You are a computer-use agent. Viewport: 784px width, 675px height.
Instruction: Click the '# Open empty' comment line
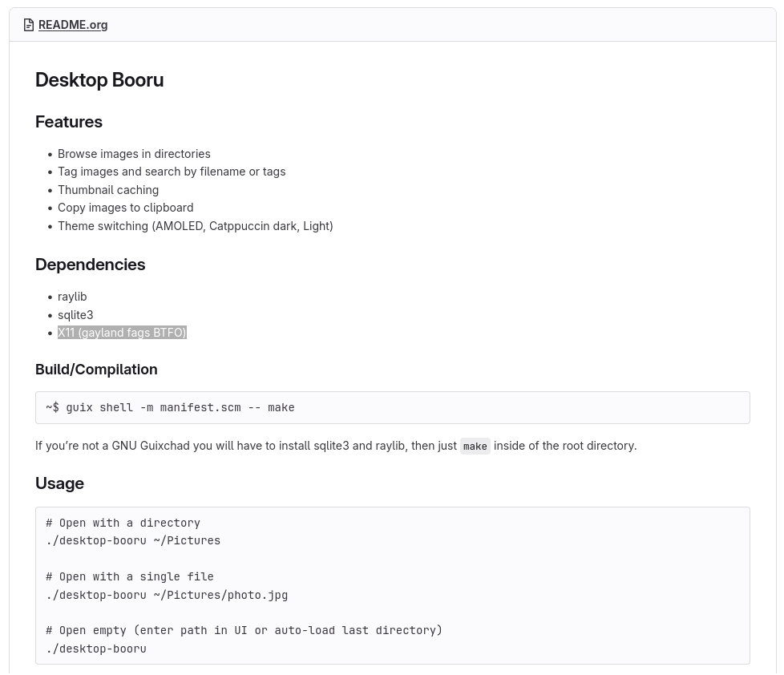pos(244,630)
